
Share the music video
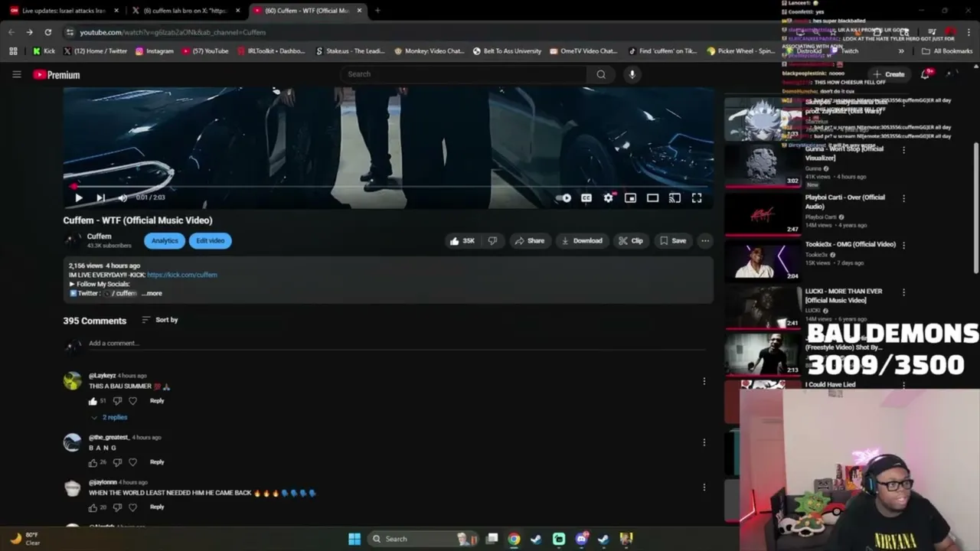pyautogui.click(x=530, y=240)
